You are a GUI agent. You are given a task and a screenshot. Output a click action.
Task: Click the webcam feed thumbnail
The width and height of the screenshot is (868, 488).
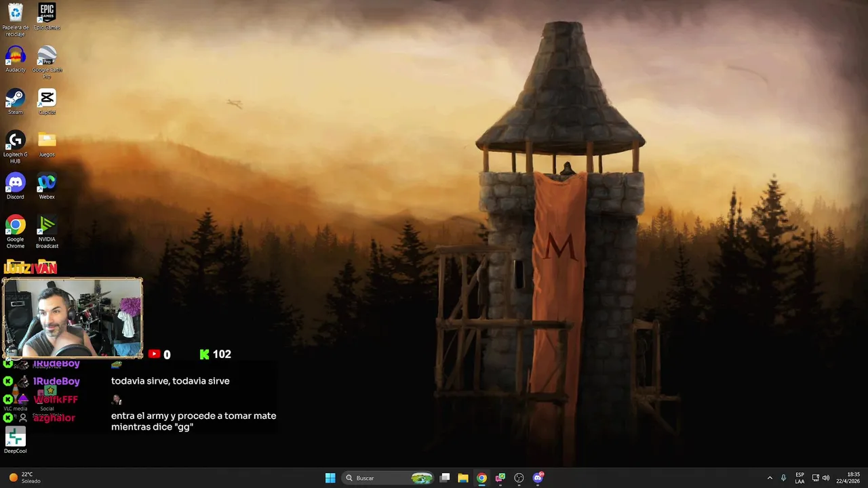73,318
